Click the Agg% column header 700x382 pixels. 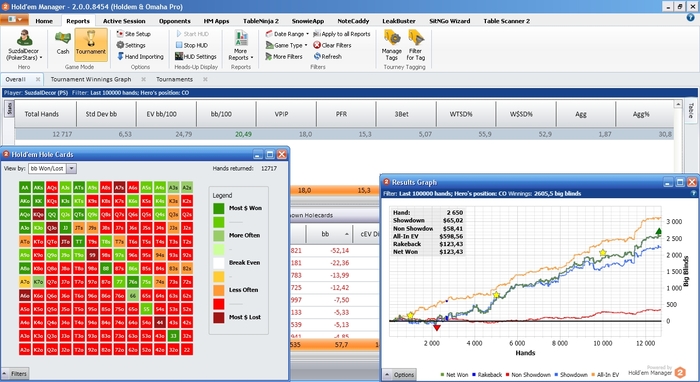point(644,114)
